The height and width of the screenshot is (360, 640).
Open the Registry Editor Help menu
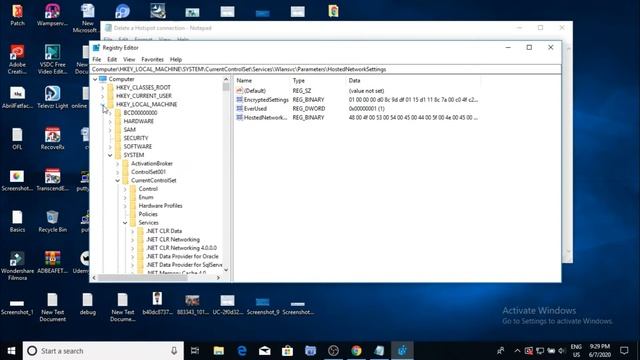point(176,59)
